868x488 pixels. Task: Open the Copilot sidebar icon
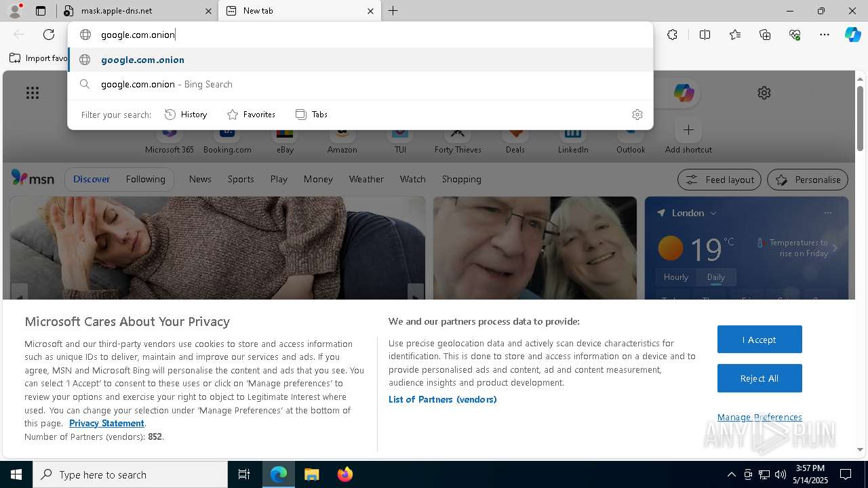click(x=852, y=35)
